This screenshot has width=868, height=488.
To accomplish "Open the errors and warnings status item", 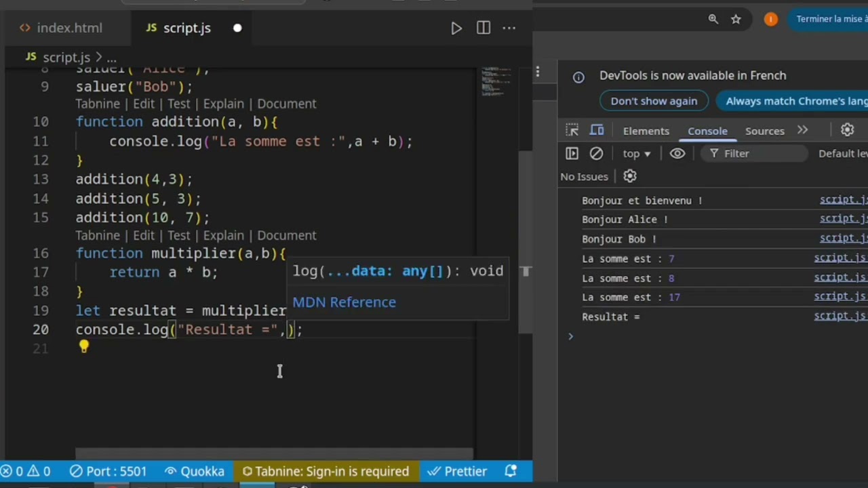I will coord(26,471).
